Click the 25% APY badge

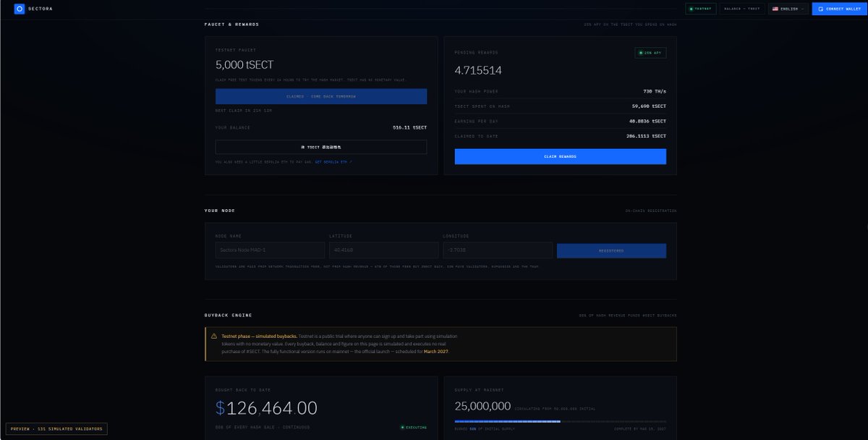(650, 53)
